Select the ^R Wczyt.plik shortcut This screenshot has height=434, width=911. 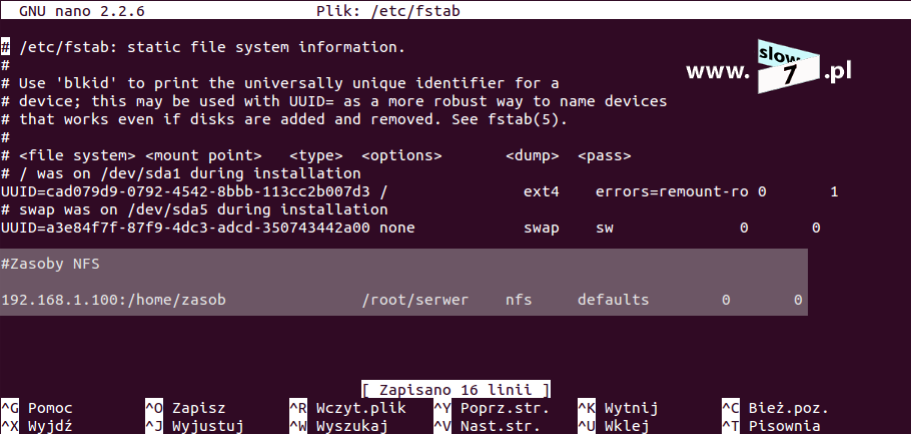point(347,408)
